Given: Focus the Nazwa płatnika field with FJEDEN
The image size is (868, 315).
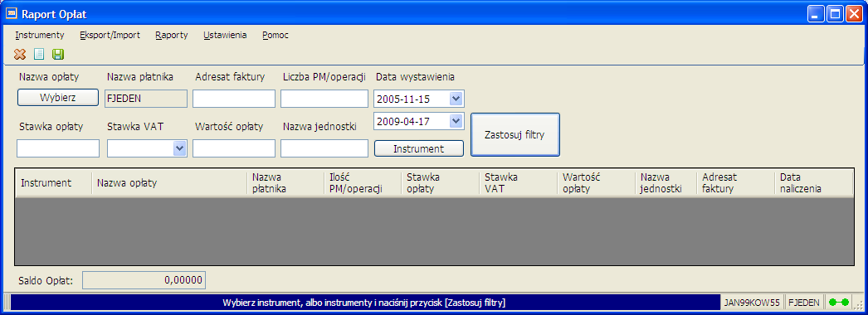Looking at the screenshot, I should click(x=146, y=99).
